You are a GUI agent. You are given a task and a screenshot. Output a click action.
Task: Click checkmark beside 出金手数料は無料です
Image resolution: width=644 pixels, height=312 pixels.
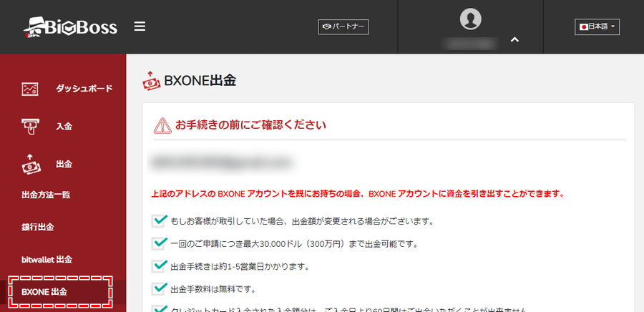(159, 288)
